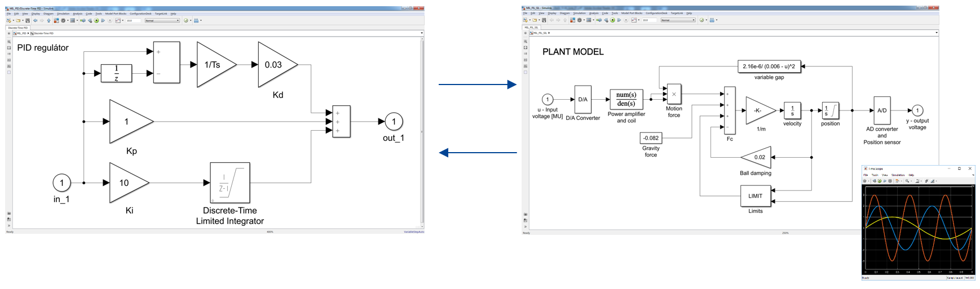Expand Model Configuration arrow in MIL_PIL_SIL toolbar

[584, 20]
